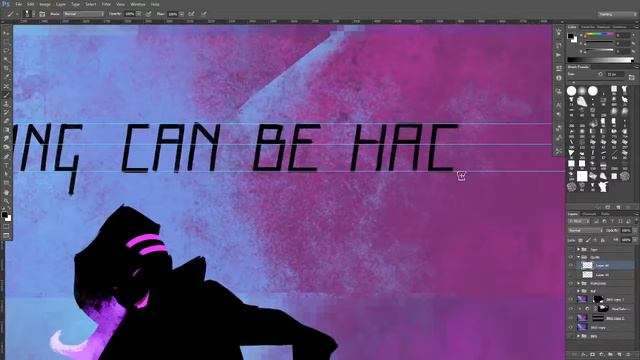This screenshot has height=360, width=640.
Task: Toggle visibility of BKG copy layer
Action: [571, 327]
